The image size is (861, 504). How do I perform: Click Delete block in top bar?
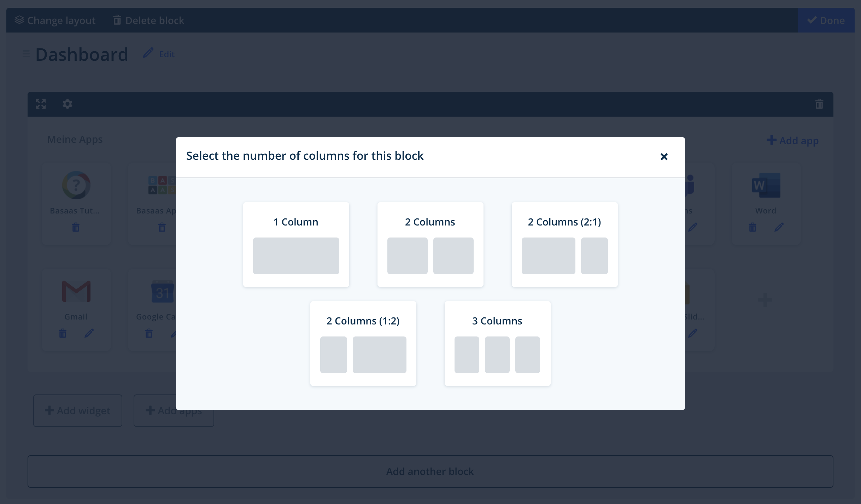pos(149,20)
